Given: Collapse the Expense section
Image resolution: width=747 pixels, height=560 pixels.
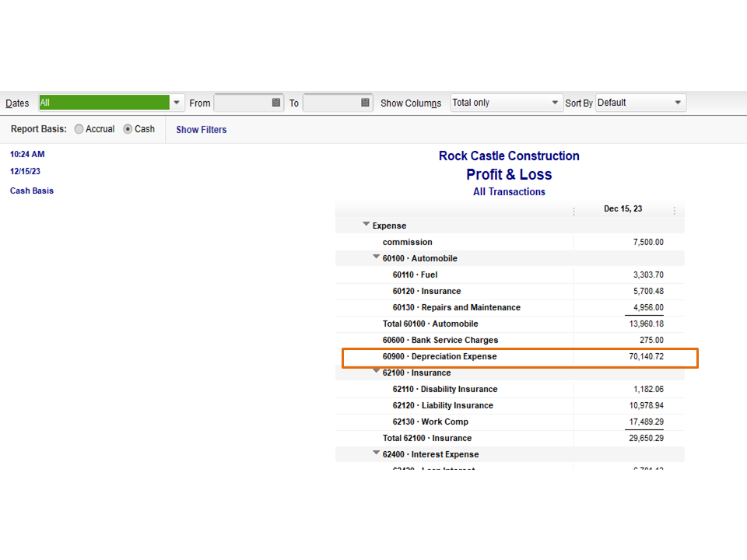Looking at the screenshot, I should point(366,224).
